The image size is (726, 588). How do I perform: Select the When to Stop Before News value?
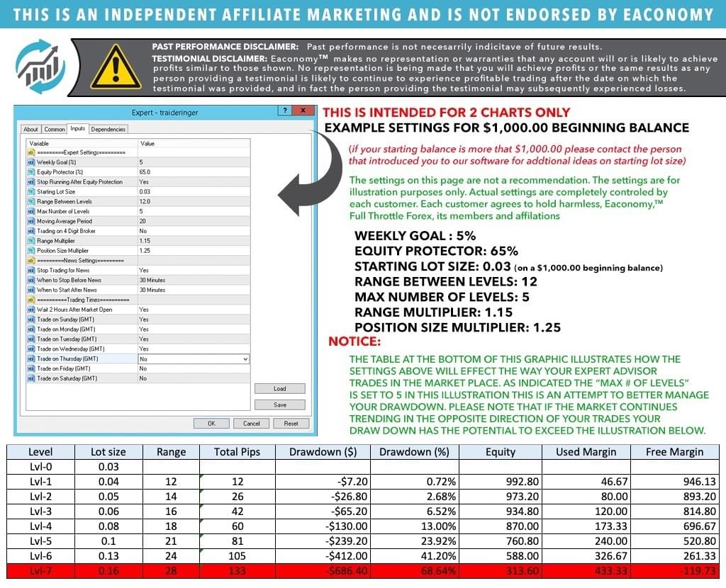tap(194, 281)
